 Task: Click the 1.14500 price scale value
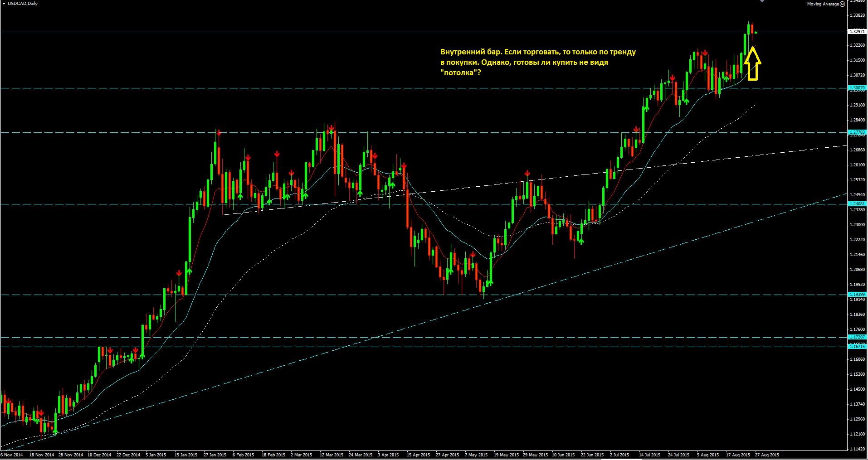[857, 389]
